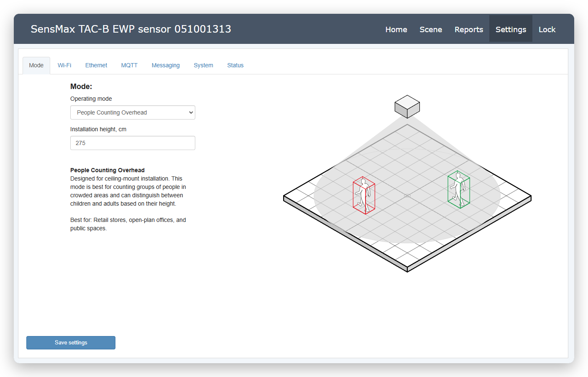Go to the Messaging tab
The width and height of the screenshot is (588, 377).
166,65
